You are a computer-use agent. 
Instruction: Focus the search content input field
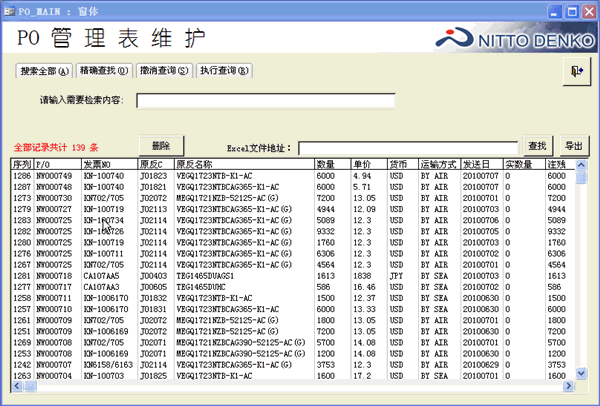pos(266,101)
